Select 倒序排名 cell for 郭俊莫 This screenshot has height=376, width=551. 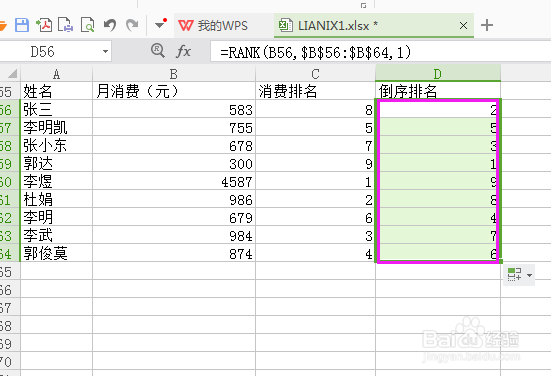438,253
